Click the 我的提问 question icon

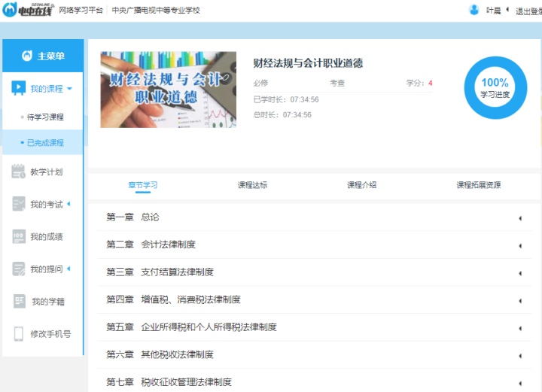pyautogui.click(x=19, y=269)
